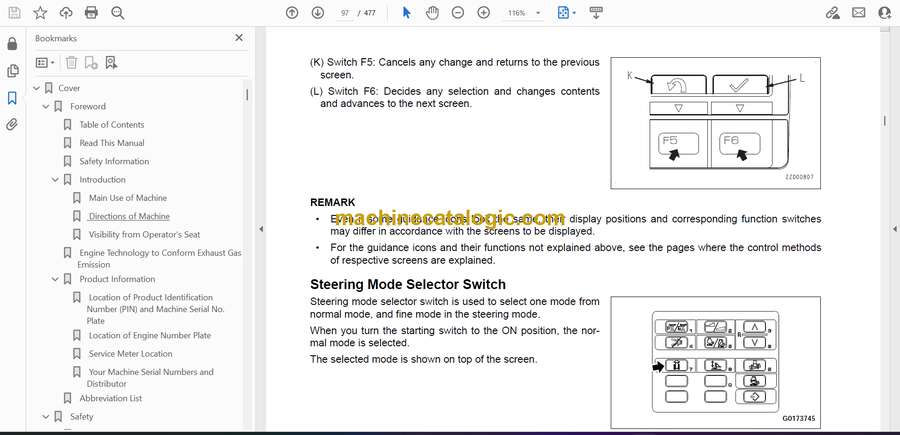900x435 pixels.
Task: Activate the Selection arrow tool
Action: (407, 13)
